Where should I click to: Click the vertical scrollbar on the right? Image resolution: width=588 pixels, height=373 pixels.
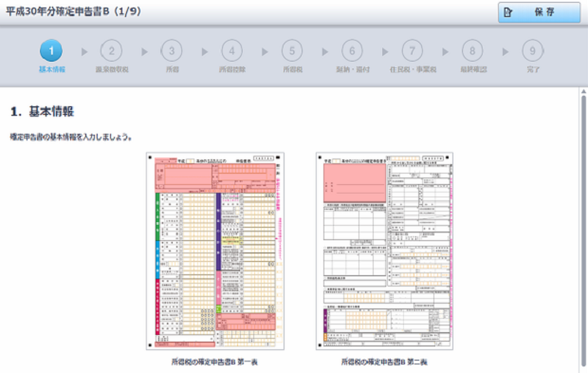[583, 231]
